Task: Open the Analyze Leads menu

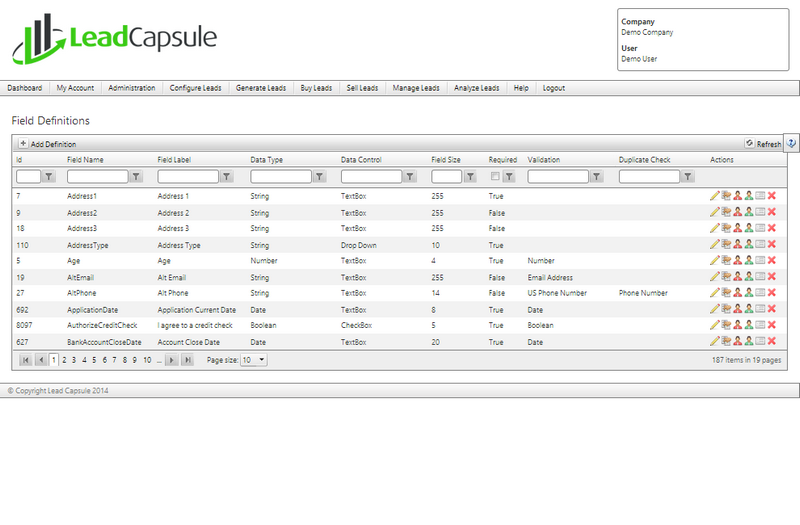Action: [477, 88]
